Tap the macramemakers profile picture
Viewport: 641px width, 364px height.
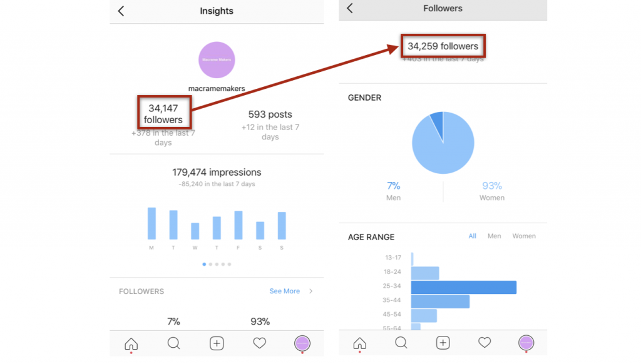[x=217, y=59]
